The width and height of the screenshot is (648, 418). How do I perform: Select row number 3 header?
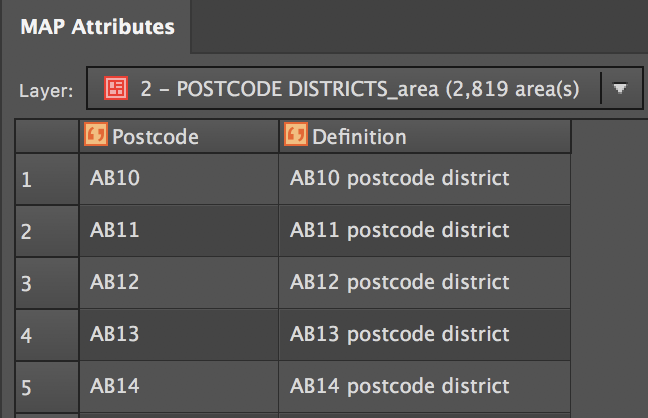47,283
